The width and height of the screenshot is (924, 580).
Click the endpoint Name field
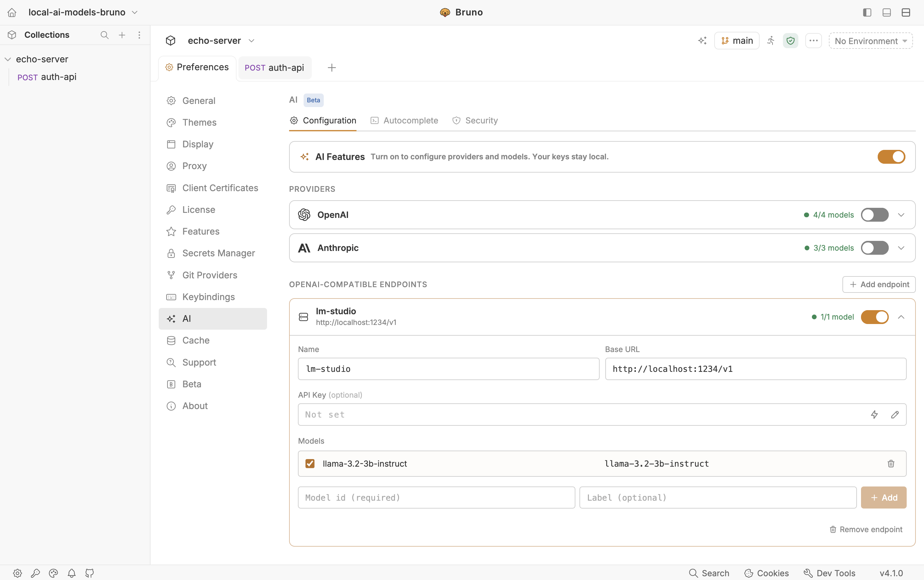click(x=448, y=369)
